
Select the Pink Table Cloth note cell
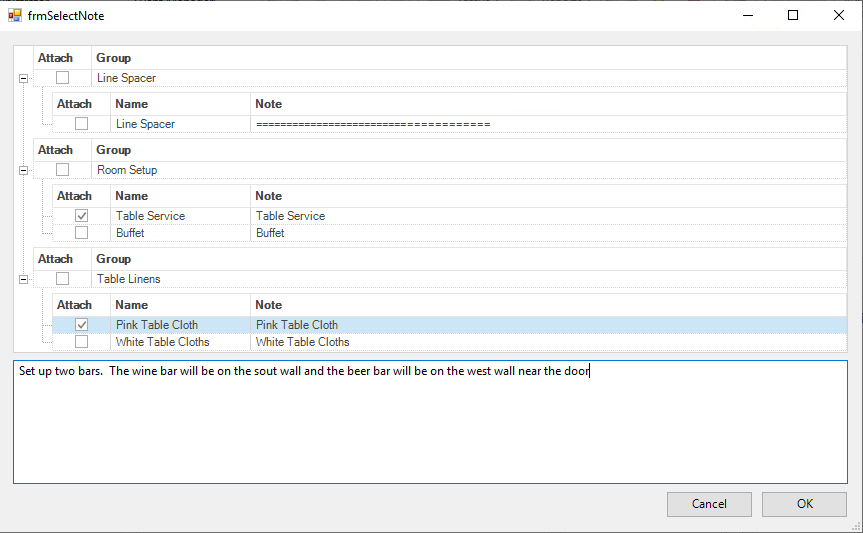pos(549,325)
